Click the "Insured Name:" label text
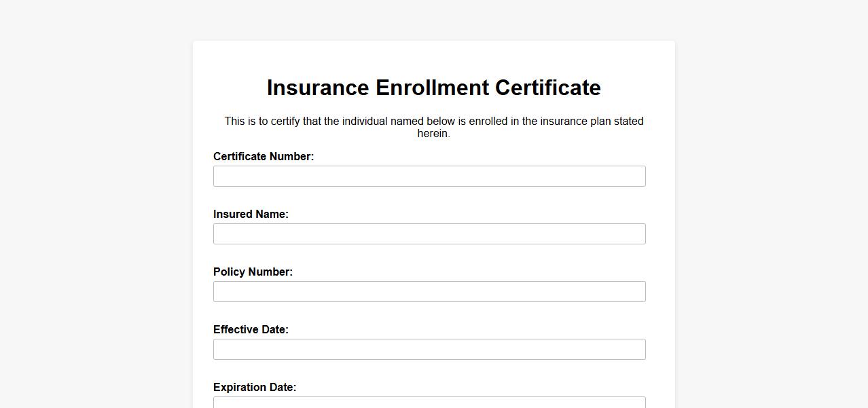 pyautogui.click(x=251, y=215)
